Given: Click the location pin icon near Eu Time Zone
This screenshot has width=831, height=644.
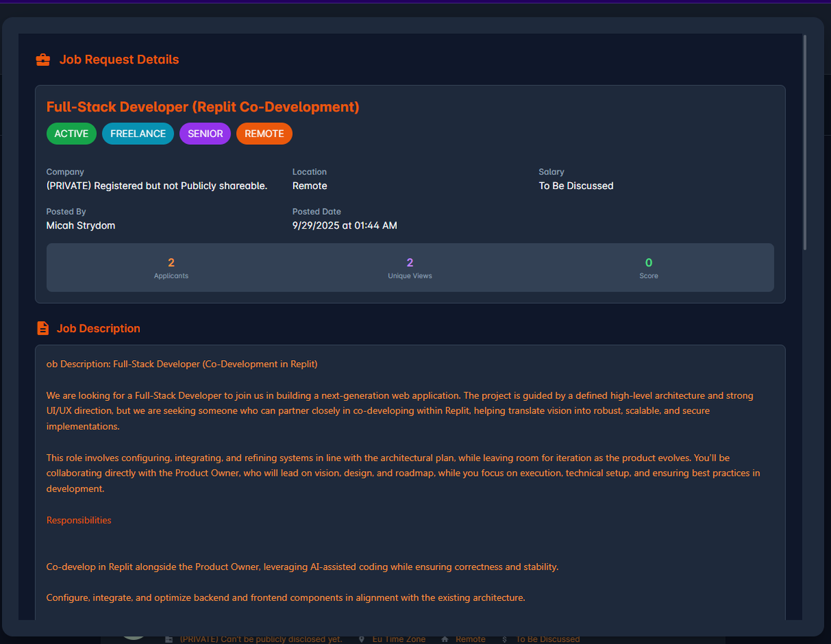Looking at the screenshot, I should click(x=361, y=638).
